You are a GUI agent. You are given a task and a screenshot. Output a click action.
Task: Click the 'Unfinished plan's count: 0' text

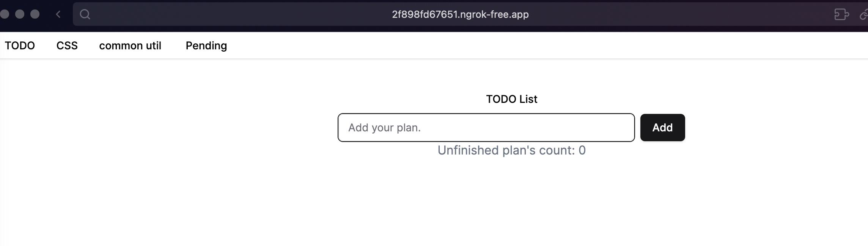click(x=512, y=150)
